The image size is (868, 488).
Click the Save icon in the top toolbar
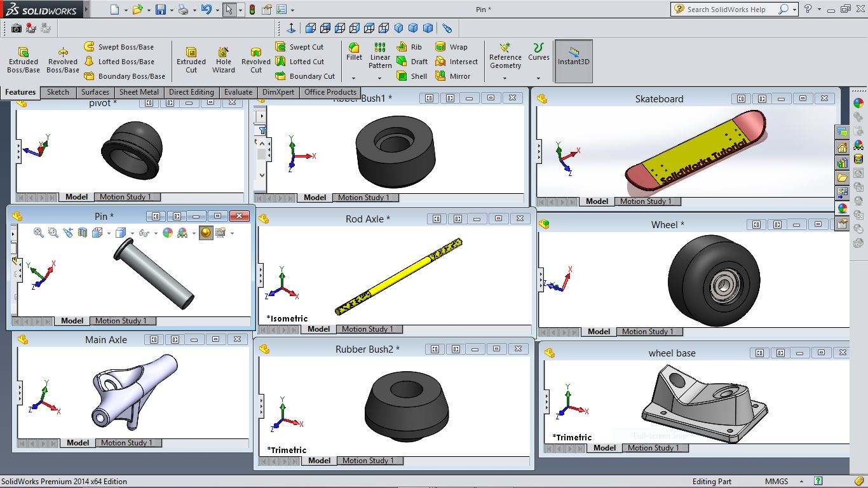(161, 10)
